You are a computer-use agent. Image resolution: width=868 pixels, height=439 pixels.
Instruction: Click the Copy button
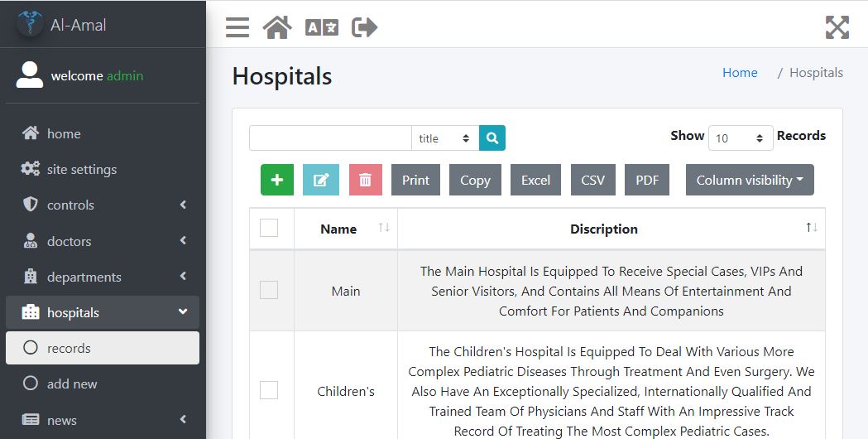point(475,180)
